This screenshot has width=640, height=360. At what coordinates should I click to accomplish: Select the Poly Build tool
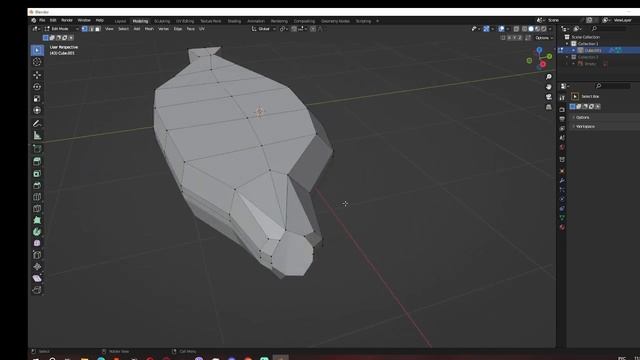pos(37,220)
